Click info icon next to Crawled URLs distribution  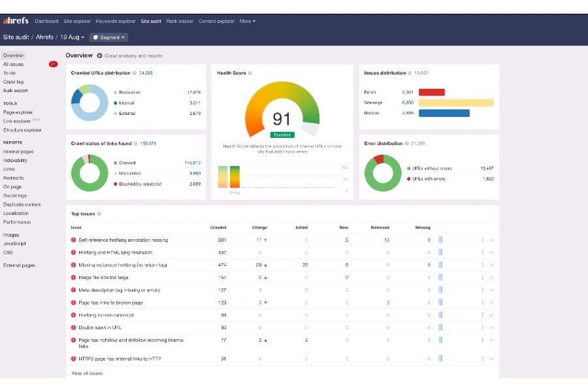[x=134, y=73]
